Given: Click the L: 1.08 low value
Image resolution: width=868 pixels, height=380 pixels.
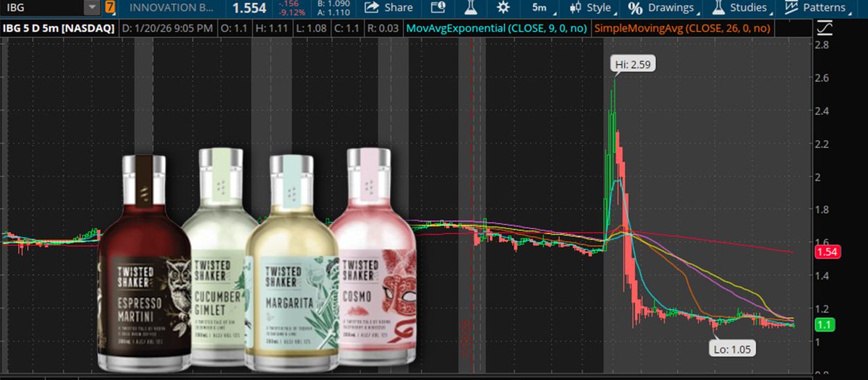Looking at the screenshot, I should pyautogui.click(x=312, y=29).
